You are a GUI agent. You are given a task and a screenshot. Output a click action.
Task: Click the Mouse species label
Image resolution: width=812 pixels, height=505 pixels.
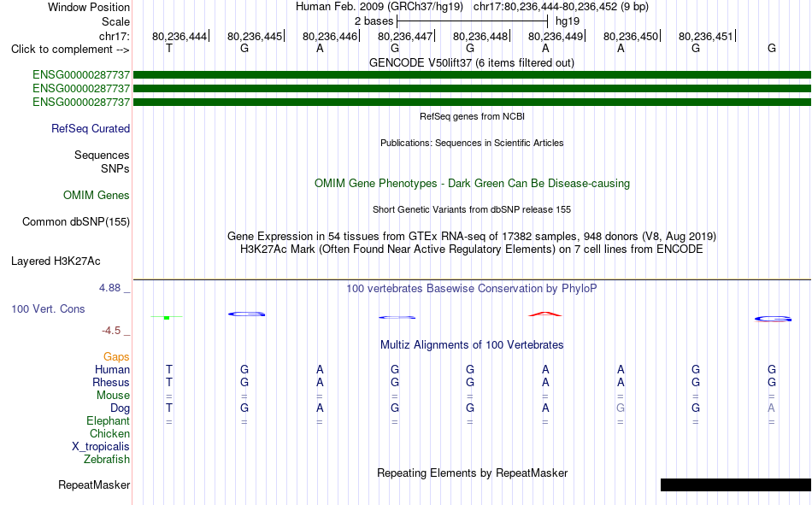[x=113, y=395]
